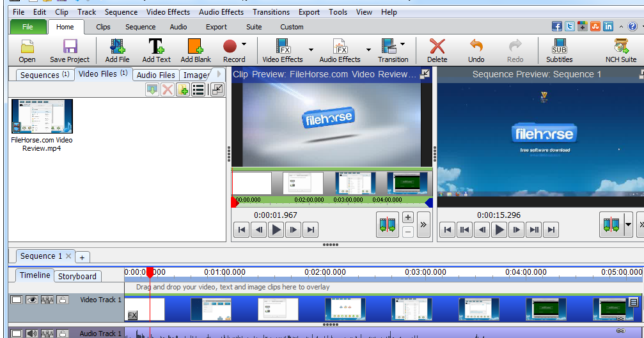The width and height of the screenshot is (644, 338).
Task: Toggle the lock on Audio Track 1
Action: pos(63,334)
